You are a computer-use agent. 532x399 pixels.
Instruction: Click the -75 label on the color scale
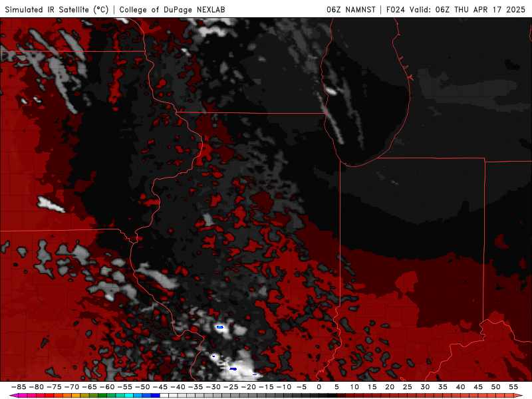click(x=54, y=387)
